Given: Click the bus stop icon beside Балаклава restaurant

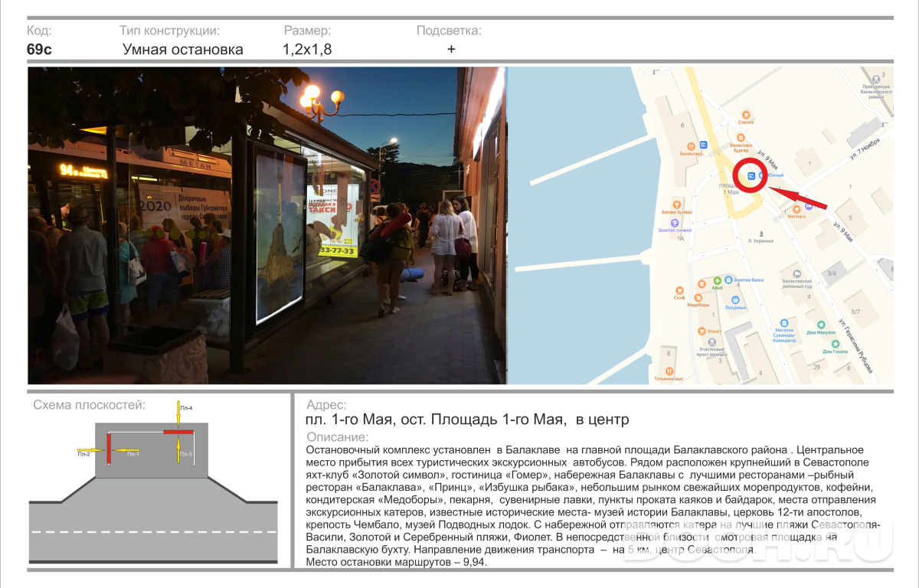Looking at the screenshot, I should 703,145.
